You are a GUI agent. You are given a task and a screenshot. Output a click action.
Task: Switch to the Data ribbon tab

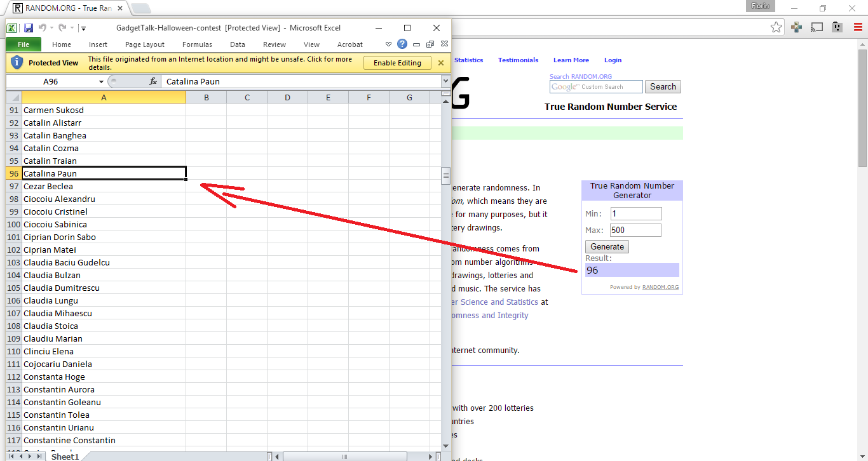(x=238, y=44)
